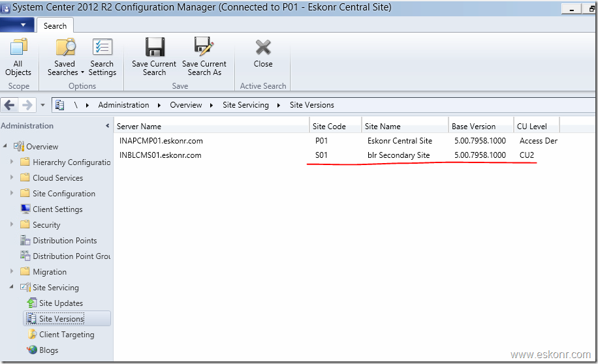
Task: Click the Base Version cell of the S01 row
Action: click(480, 155)
